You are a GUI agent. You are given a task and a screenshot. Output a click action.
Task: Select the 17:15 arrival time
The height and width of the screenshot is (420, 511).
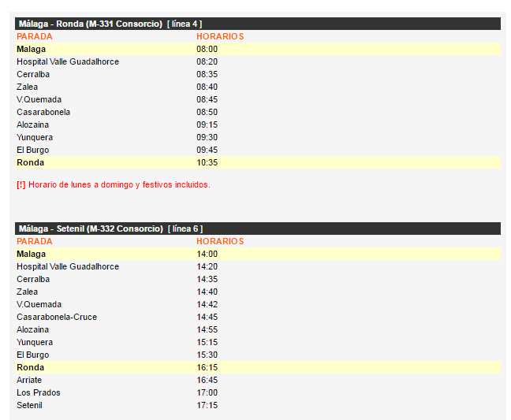pyautogui.click(x=207, y=406)
